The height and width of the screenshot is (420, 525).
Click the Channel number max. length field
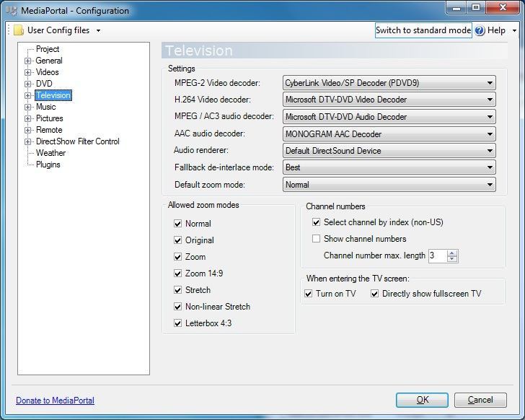(438, 256)
